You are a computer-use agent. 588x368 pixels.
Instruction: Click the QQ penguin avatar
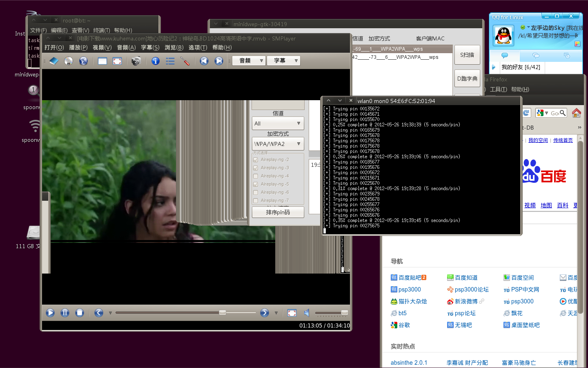(503, 35)
